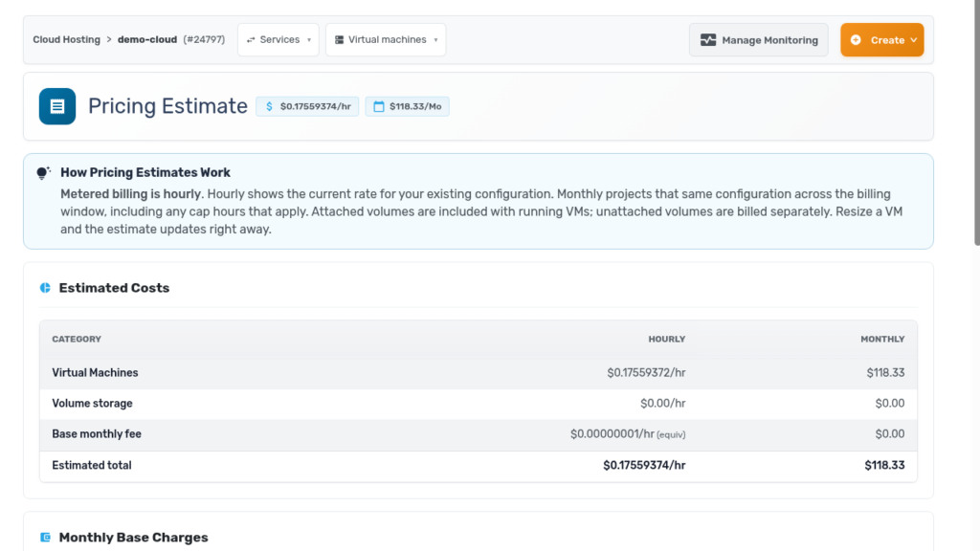The width and height of the screenshot is (980, 551).
Task: Click the Estimated Costs heading
Action: 115,288
